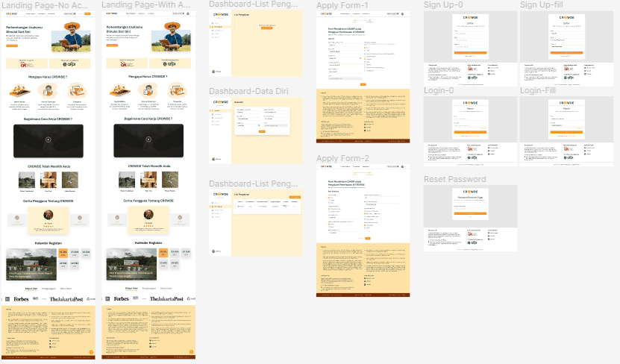Viewport: 620px width, 364px height.
Task: Select the "Landing Page-No Ac..." frame label
Action: point(48,5)
